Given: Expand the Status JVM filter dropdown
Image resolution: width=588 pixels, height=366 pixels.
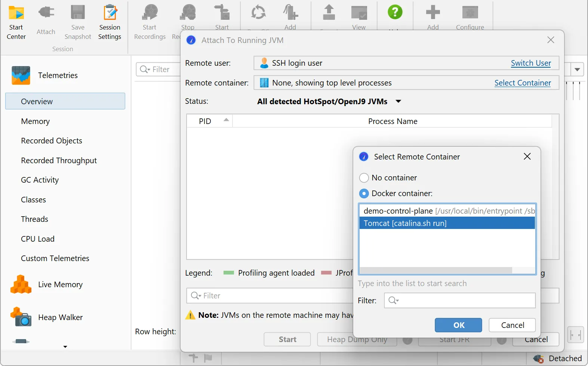Looking at the screenshot, I should (398, 102).
